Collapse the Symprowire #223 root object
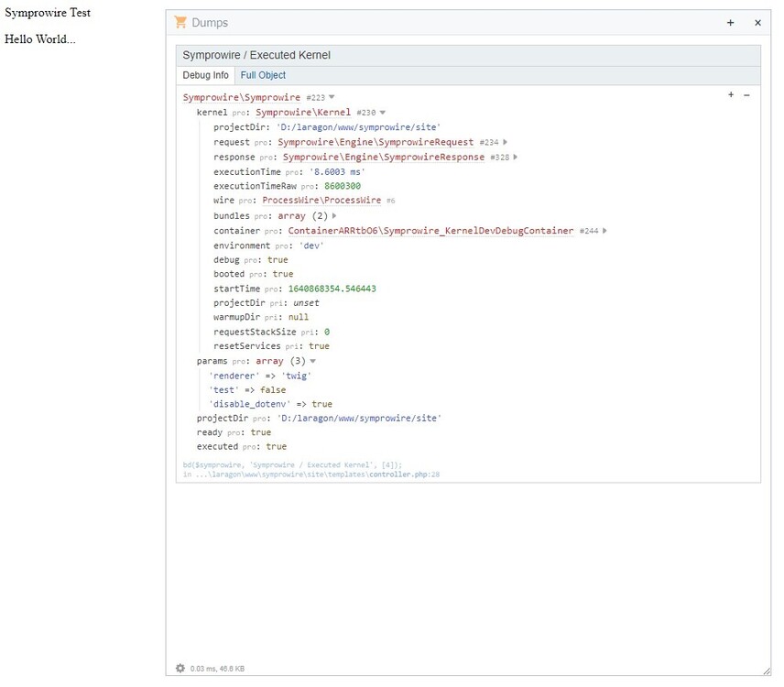This screenshot has height=687, width=784. [x=332, y=97]
